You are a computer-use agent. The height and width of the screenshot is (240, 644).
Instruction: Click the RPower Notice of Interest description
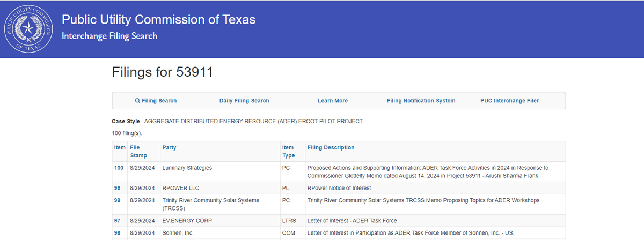pyautogui.click(x=339, y=188)
